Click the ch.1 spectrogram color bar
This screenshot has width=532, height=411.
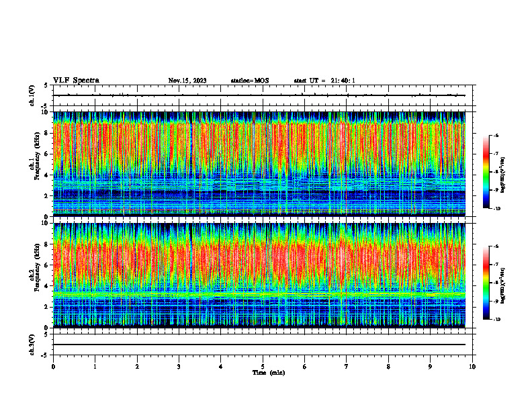[486, 172]
